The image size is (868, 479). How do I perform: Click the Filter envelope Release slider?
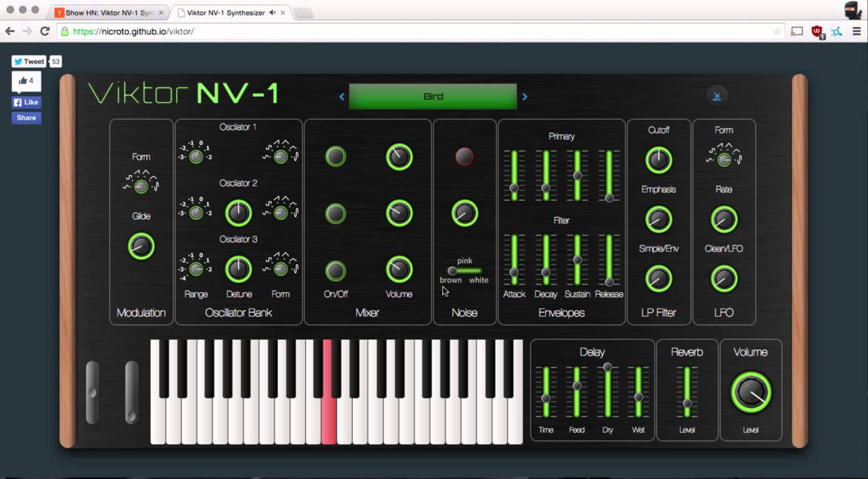[609, 259]
